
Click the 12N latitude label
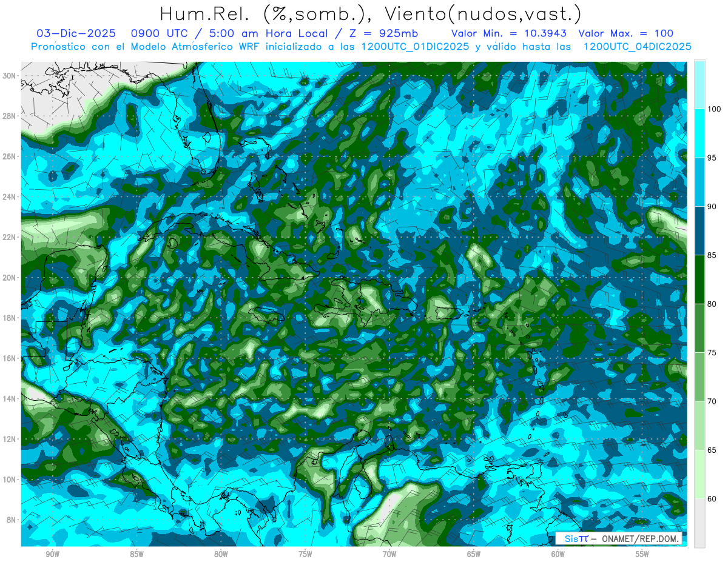(10, 439)
